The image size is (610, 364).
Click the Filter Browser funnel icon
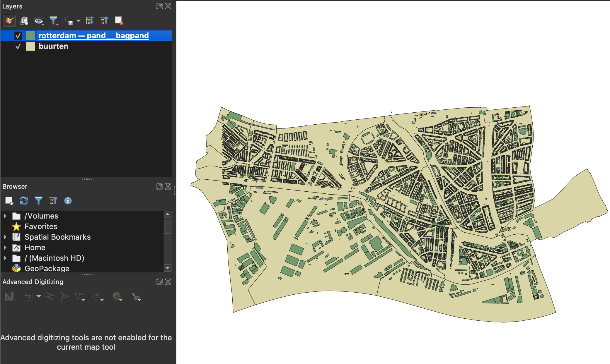(39, 201)
